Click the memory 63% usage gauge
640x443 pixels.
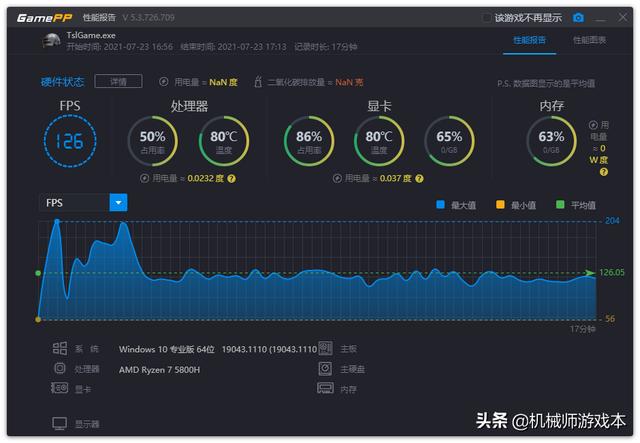[551, 141]
